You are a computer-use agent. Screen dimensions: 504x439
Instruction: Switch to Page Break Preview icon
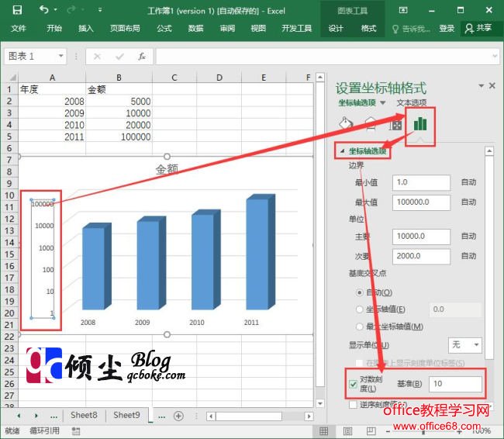tap(371, 431)
